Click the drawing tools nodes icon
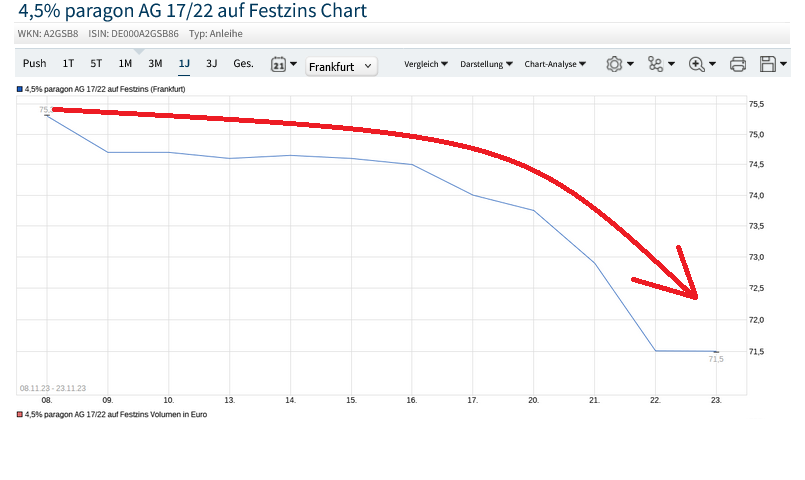This screenshot has width=805, height=480. pos(656,64)
